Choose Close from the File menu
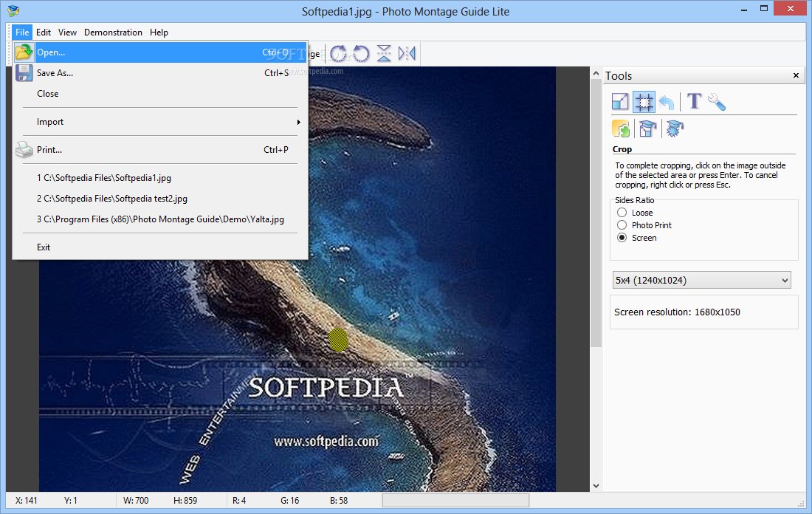The height and width of the screenshot is (514, 812). [x=160, y=94]
